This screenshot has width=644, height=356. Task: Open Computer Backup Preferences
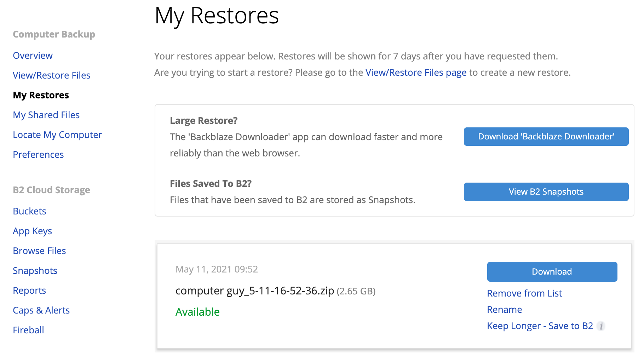[x=38, y=155]
